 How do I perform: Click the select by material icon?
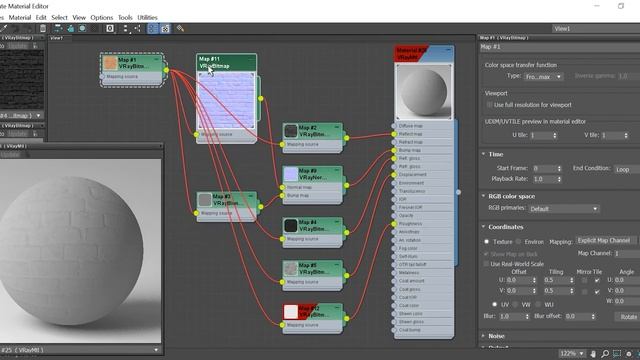180,28
